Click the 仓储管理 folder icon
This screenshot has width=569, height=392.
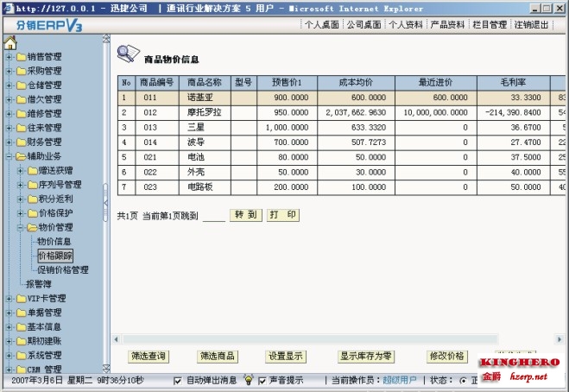tap(22, 85)
